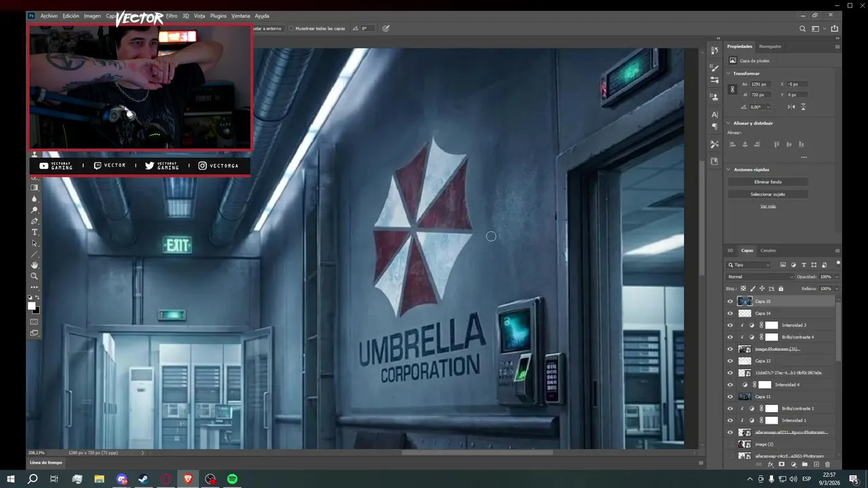The height and width of the screenshot is (488, 868).
Task: Click the Search icon in options bar
Action: 803,28
